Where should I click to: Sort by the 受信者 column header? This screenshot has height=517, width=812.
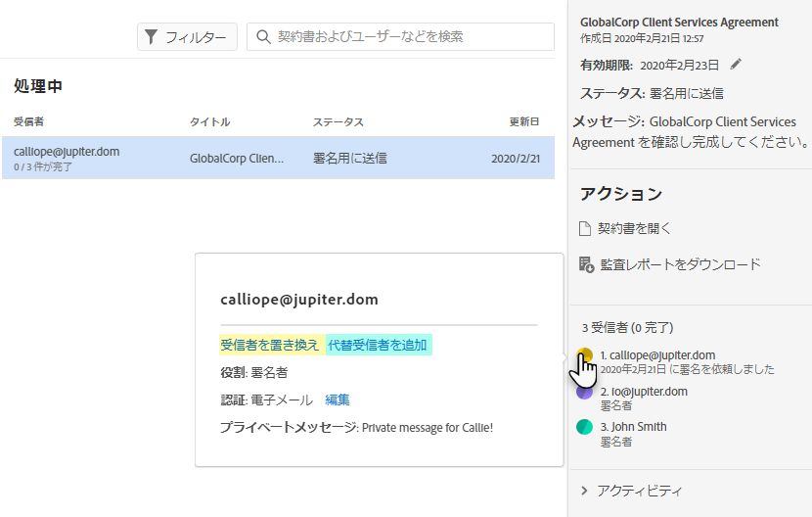[x=28, y=121]
